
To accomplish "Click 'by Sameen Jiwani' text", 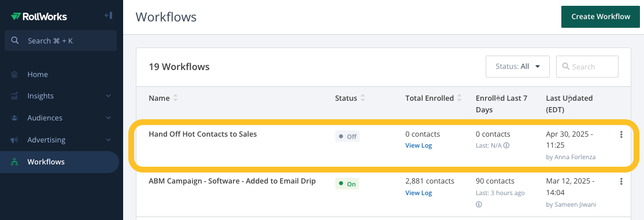I will pos(571,204).
